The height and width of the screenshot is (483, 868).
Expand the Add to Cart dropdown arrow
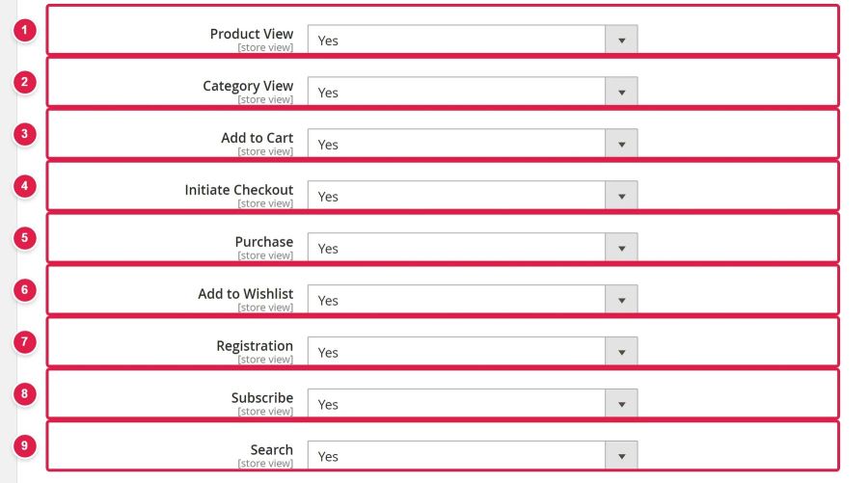coord(622,144)
